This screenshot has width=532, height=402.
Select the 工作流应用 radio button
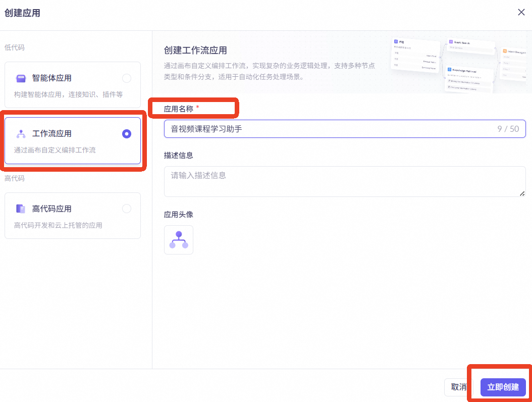(x=127, y=134)
